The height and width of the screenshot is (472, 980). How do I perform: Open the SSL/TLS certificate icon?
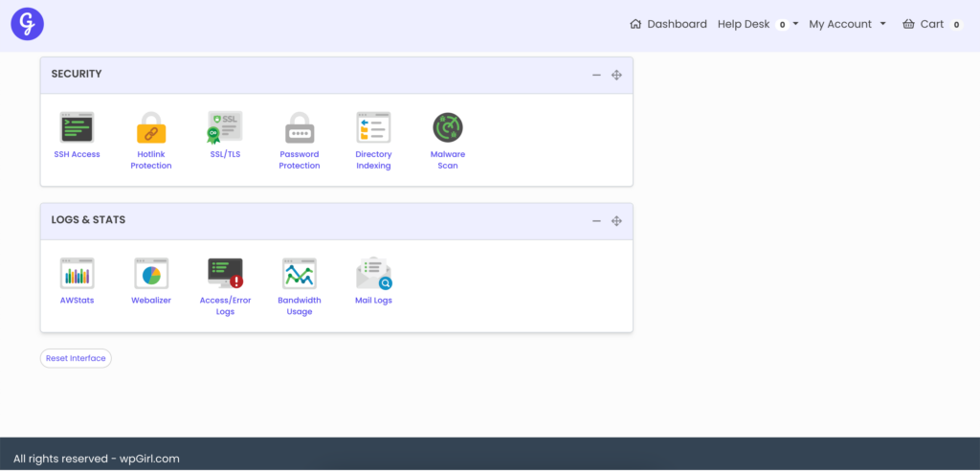tap(225, 127)
